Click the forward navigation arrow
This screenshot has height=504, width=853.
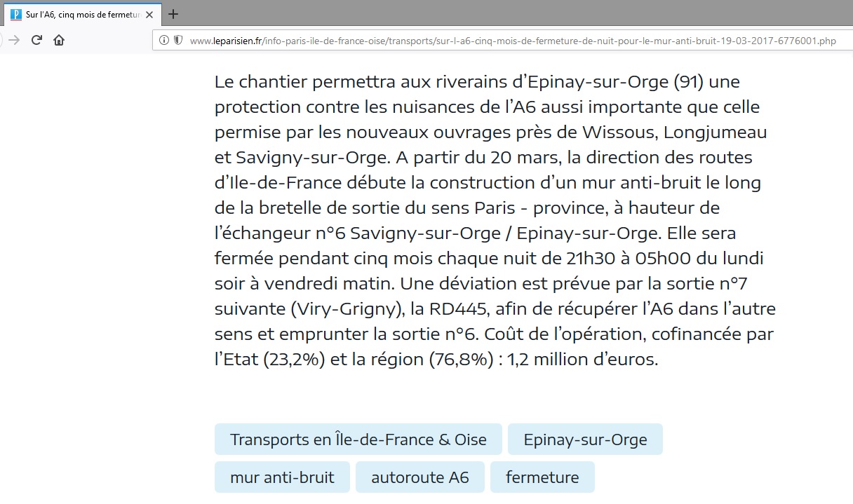13,40
